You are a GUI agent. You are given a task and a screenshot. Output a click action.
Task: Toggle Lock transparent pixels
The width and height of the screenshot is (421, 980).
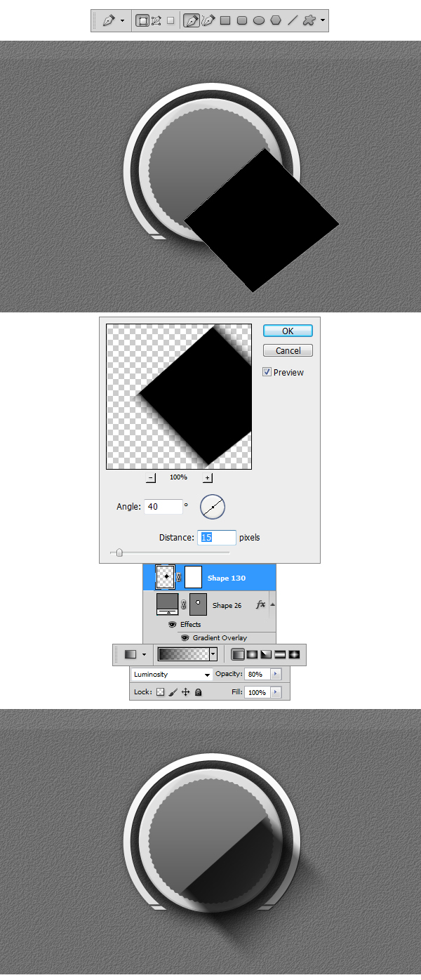pyautogui.click(x=160, y=692)
